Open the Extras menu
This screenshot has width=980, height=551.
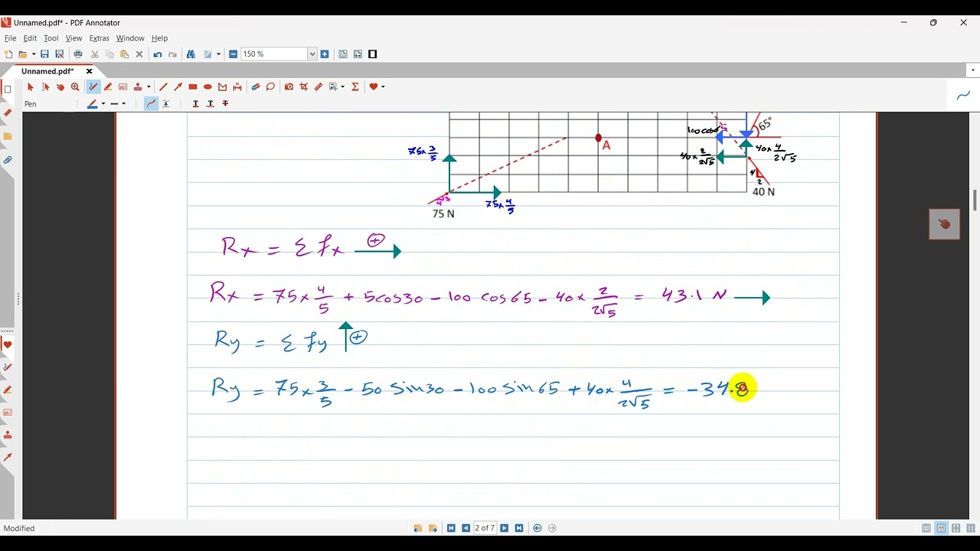tap(100, 38)
